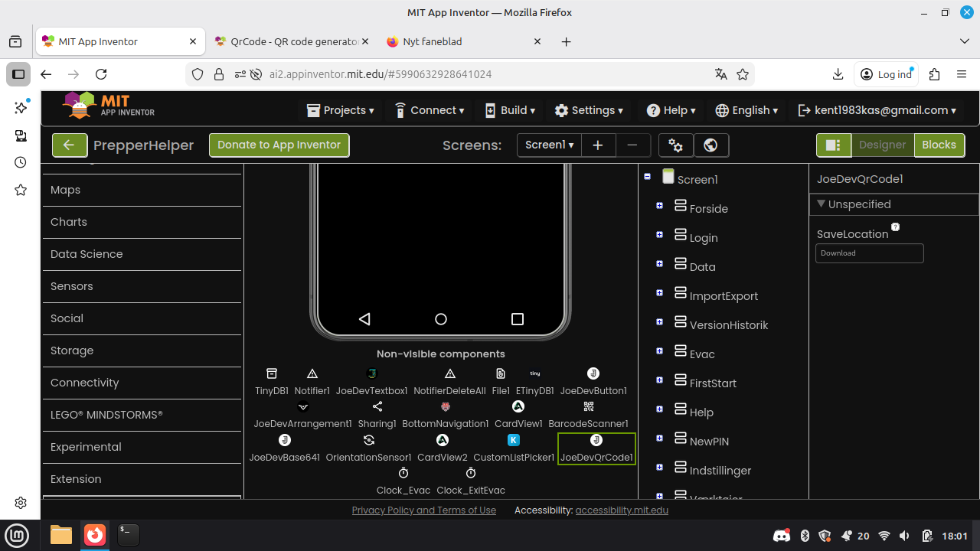
Task: Collapse the Screen1 tree node
Action: [647, 176]
